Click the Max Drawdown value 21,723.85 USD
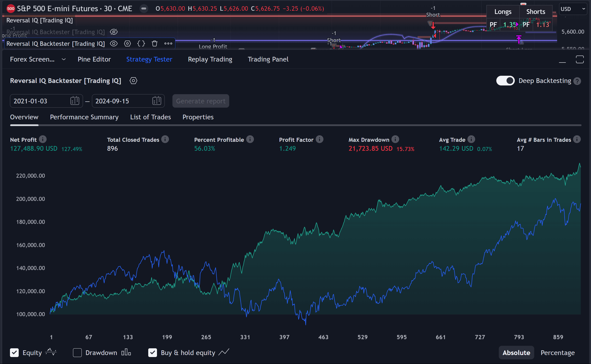 (370, 149)
